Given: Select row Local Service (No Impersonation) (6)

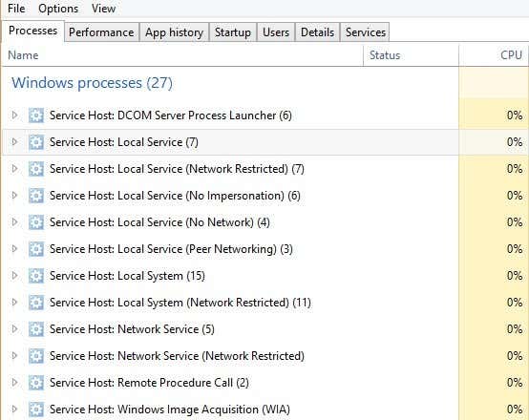Looking at the screenshot, I should pos(264,196).
